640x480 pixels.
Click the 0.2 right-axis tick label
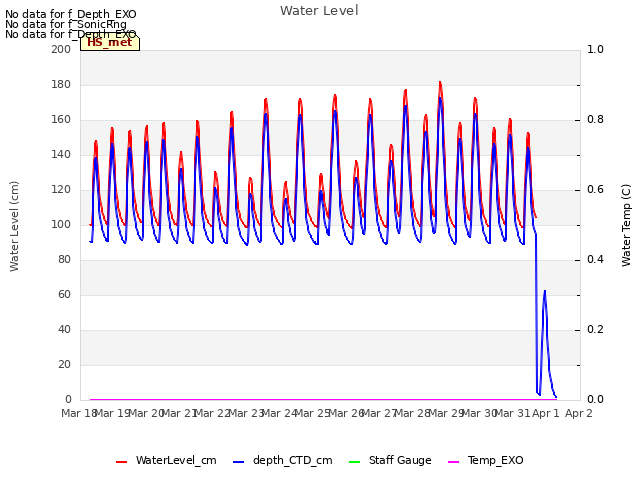[595, 329]
